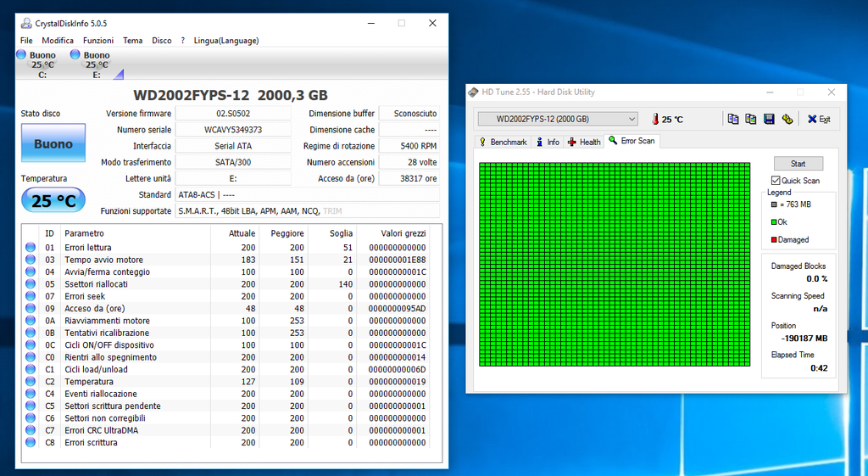Click the second copy screenshot icon in HD Tune
868x476 pixels.
(751, 119)
